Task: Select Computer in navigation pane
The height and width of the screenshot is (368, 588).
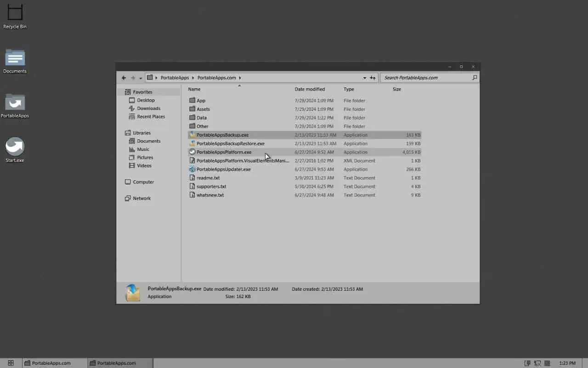Action: click(x=143, y=182)
